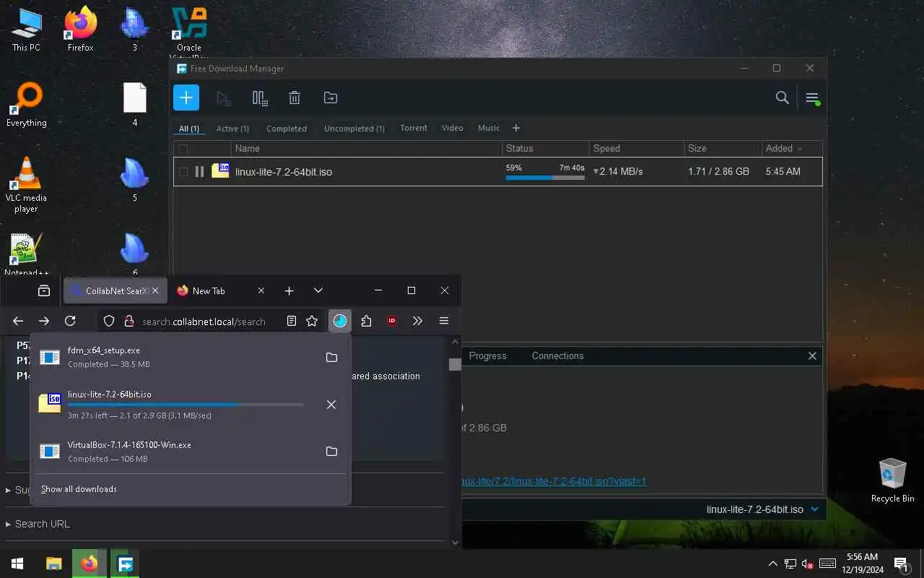Click Show all downloads

79,489
